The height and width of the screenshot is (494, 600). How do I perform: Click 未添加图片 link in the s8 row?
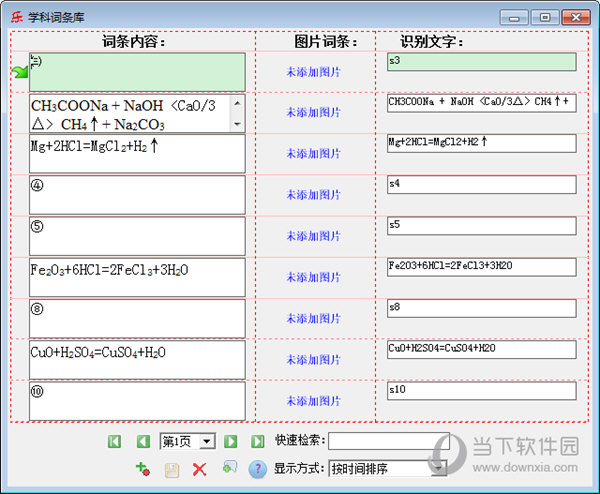click(313, 318)
